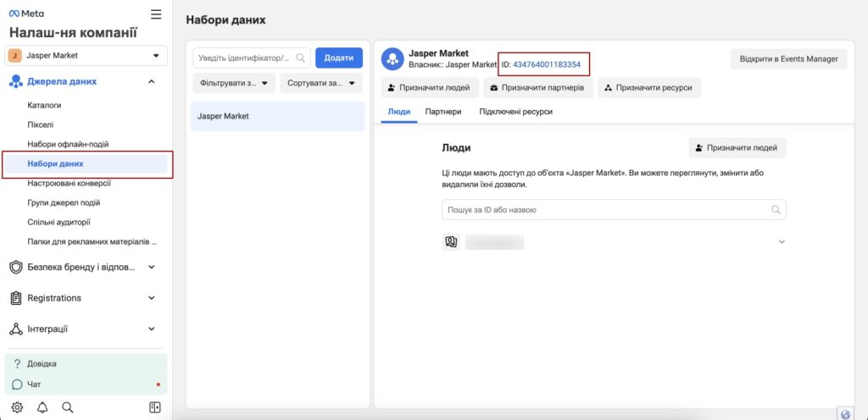Screen dimensions: 868x420
Task: Open Спільні аудиторії in the sidebar
Action: coord(58,222)
